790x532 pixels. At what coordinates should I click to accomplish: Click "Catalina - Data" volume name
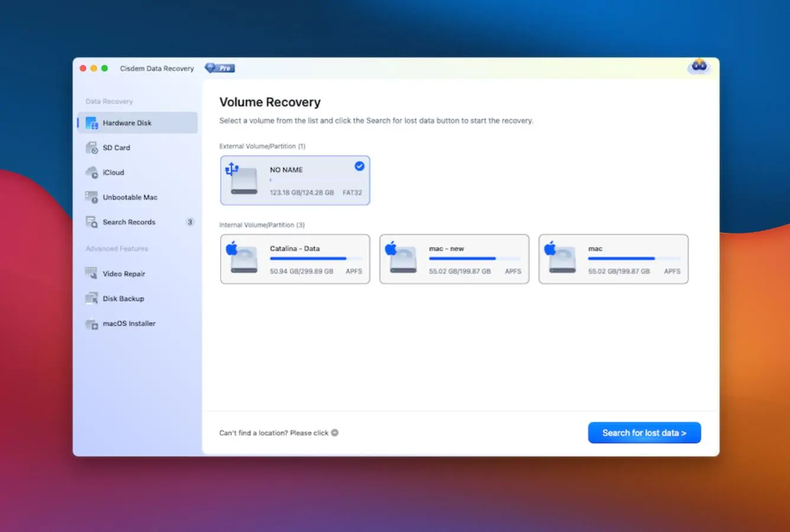294,248
